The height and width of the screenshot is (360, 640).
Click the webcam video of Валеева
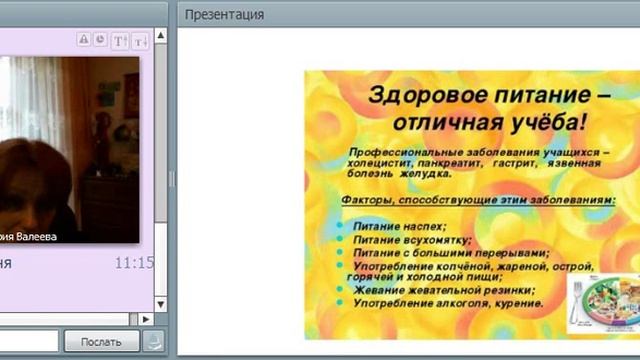click(x=69, y=149)
